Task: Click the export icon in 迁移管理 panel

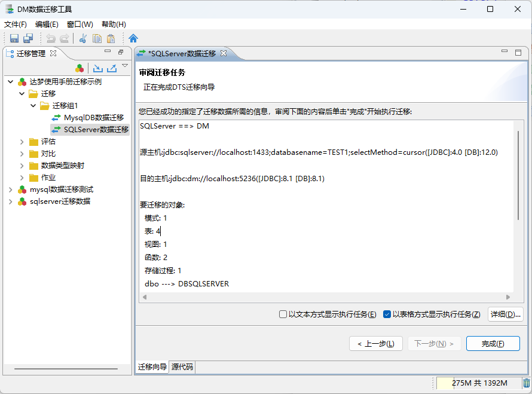Action: [112, 68]
